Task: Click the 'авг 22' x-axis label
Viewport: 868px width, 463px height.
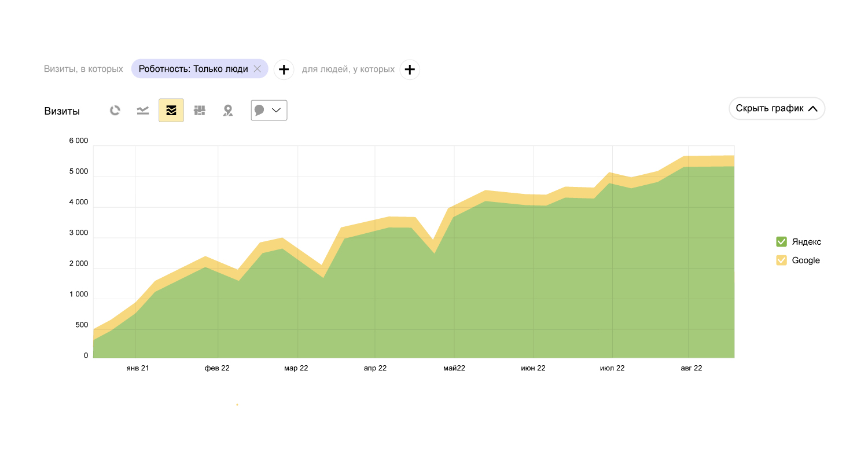Action: click(690, 368)
